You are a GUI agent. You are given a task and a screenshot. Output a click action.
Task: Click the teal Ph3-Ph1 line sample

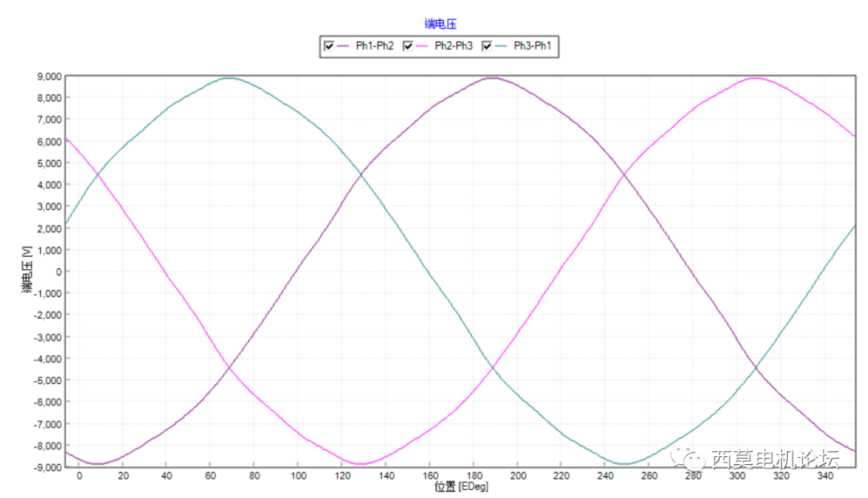[x=500, y=46]
